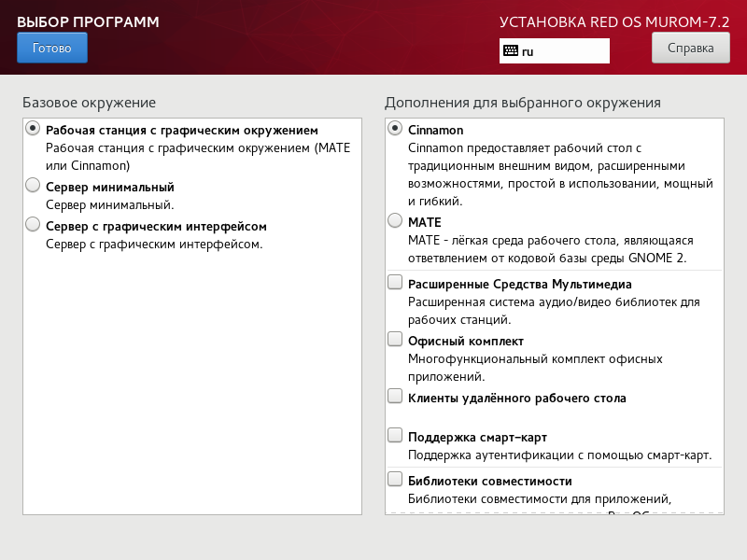
Task: Open Справка for help
Action: click(690, 48)
